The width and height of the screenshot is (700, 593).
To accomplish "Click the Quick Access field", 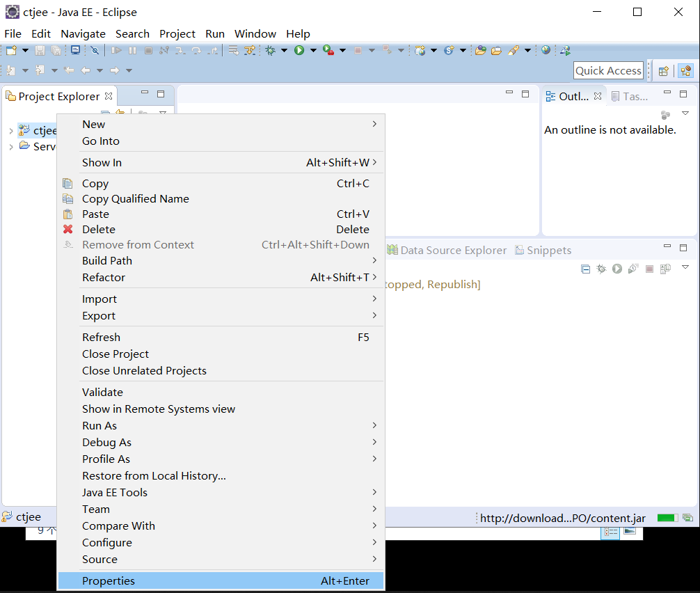I will pyautogui.click(x=608, y=70).
